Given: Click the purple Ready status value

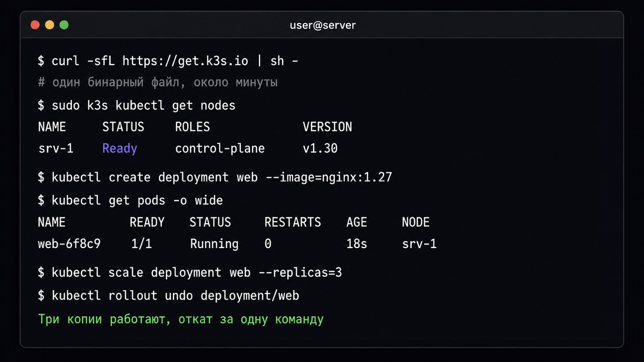Looking at the screenshot, I should pyautogui.click(x=120, y=149).
